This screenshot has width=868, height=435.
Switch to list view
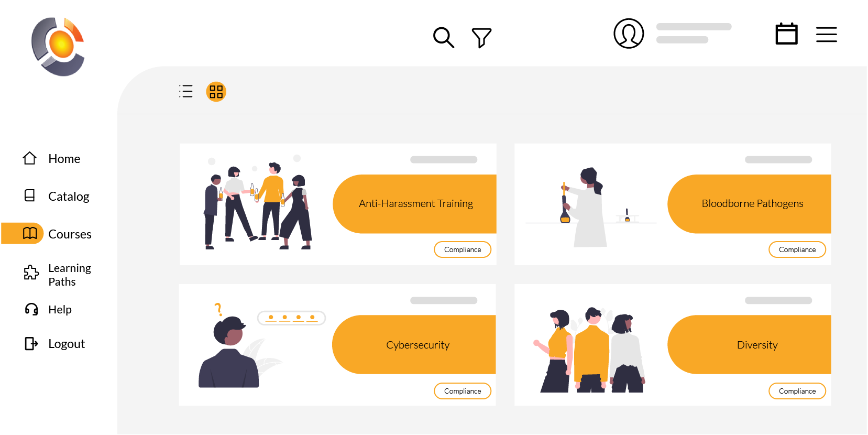tap(186, 91)
